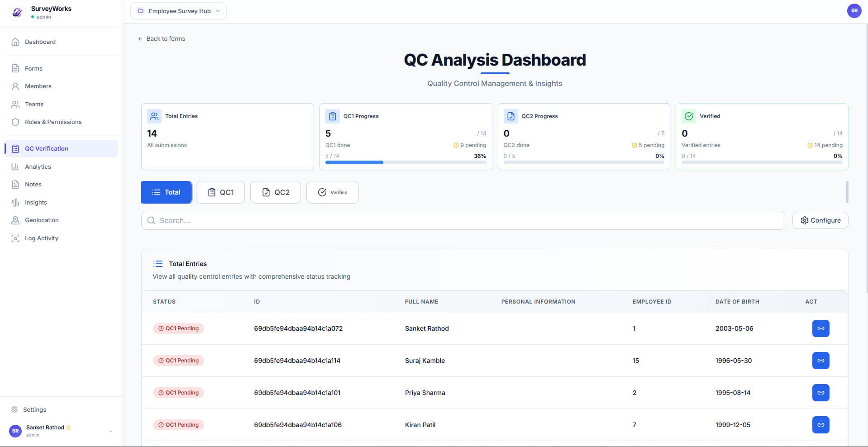Open Log Activity label in sidebar
Viewport: 868px width, 447px height.
click(x=42, y=238)
